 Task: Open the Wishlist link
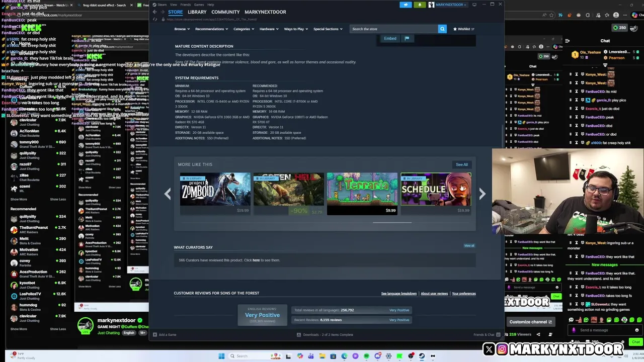pyautogui.click(x=463, y=29)
